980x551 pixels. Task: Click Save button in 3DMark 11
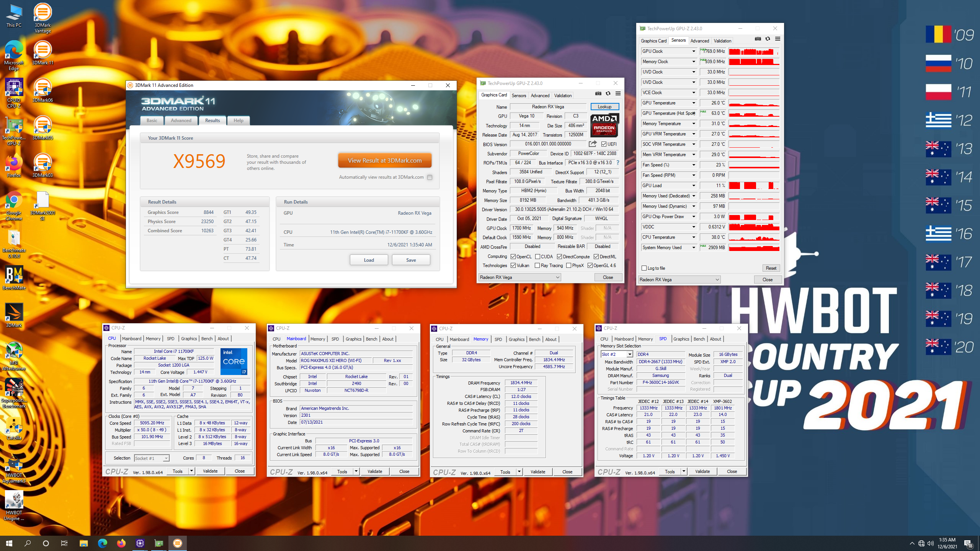click(411, 260)
